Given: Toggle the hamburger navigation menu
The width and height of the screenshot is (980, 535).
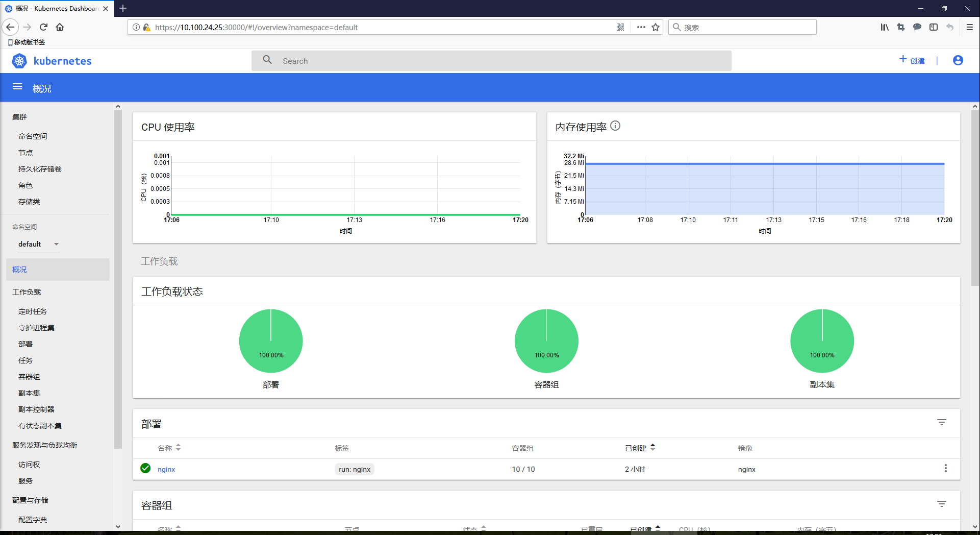Looking at the screenshot, I should 17,87.
